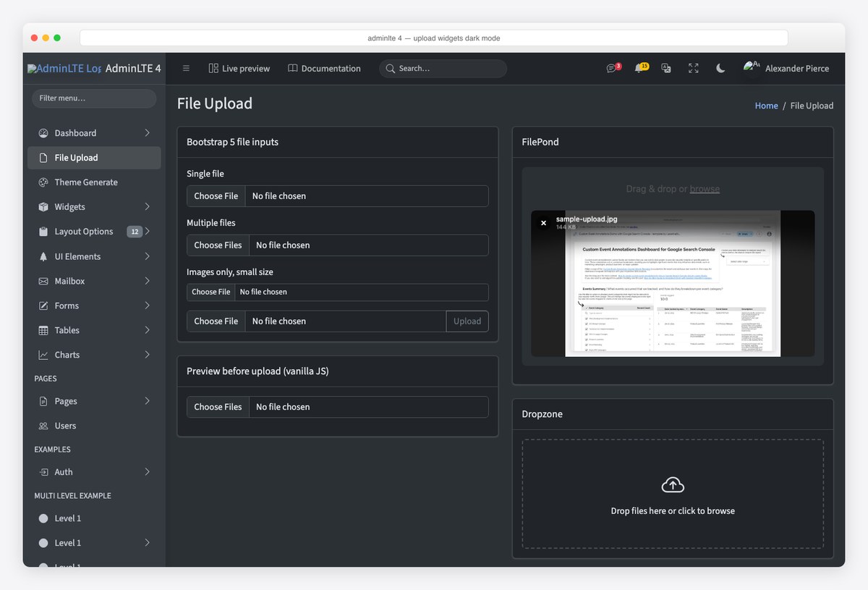Click Drop files here or click to browse

(673, 511)
